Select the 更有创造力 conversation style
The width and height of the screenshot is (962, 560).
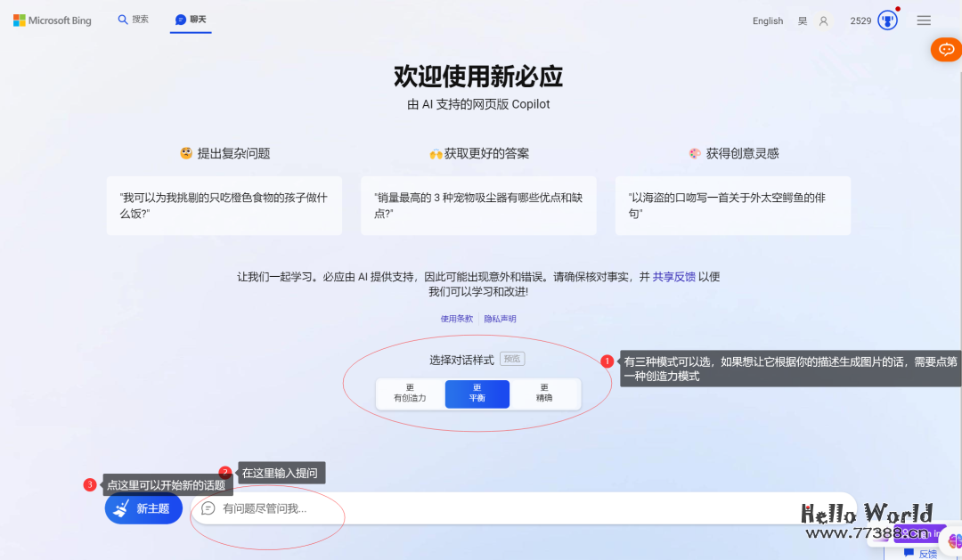(409, 394)
